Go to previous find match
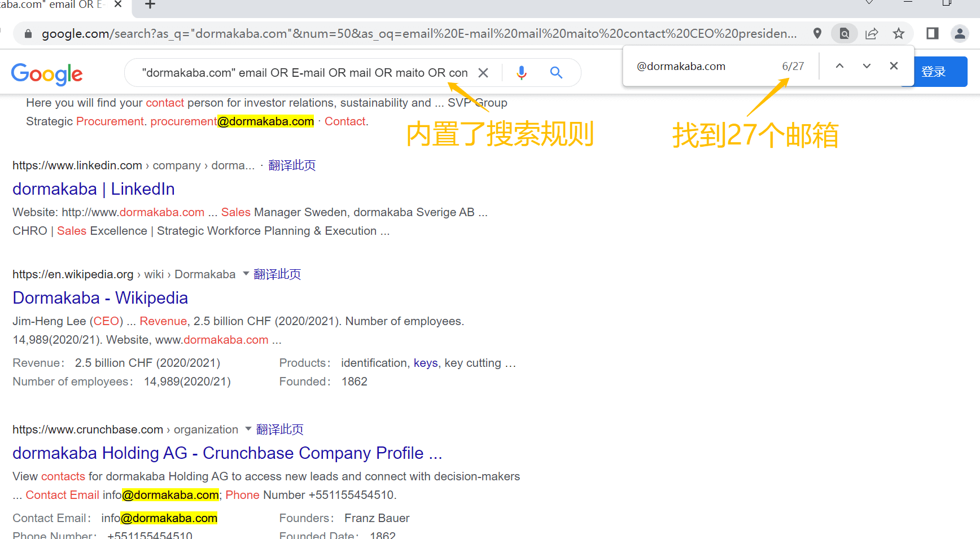 coord(839,66)
